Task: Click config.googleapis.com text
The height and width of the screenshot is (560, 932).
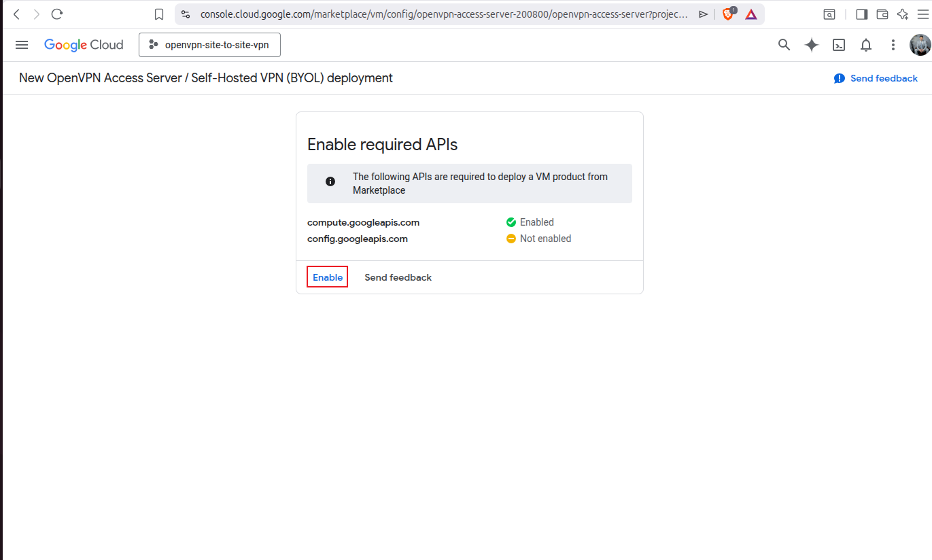Action: (x=358, y=239)
